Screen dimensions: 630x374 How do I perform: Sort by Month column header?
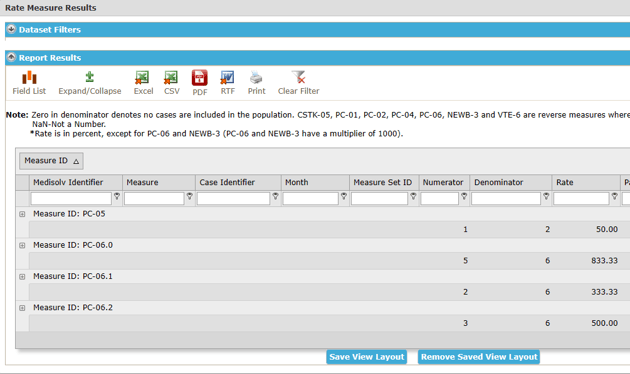[315, 182]
